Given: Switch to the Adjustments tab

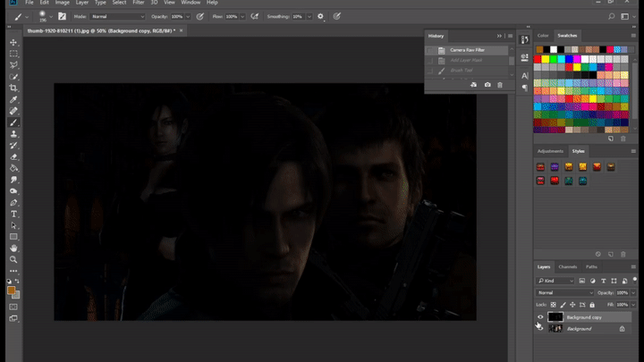Looking at the screenshot, I should [550, 151].
